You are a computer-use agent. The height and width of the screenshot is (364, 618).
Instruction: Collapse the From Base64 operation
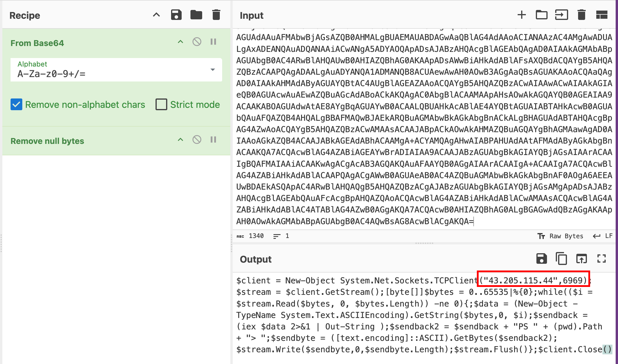click(x=180, y=42)
